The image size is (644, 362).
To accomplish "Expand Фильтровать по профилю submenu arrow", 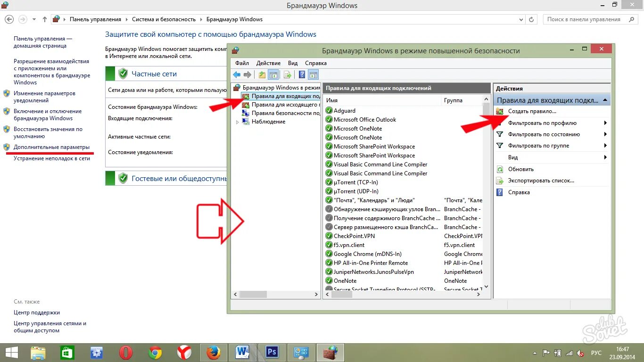I will (x=605, y=123).
